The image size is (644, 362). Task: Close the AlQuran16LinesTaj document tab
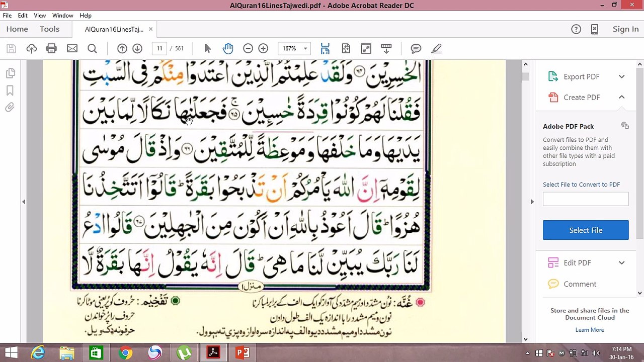pos(150,29)
